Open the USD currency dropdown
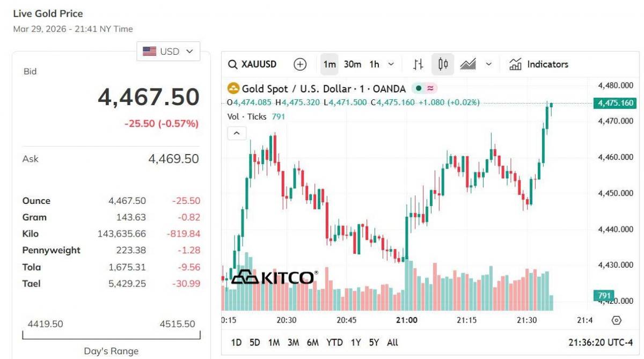 [x=168, y=52]
